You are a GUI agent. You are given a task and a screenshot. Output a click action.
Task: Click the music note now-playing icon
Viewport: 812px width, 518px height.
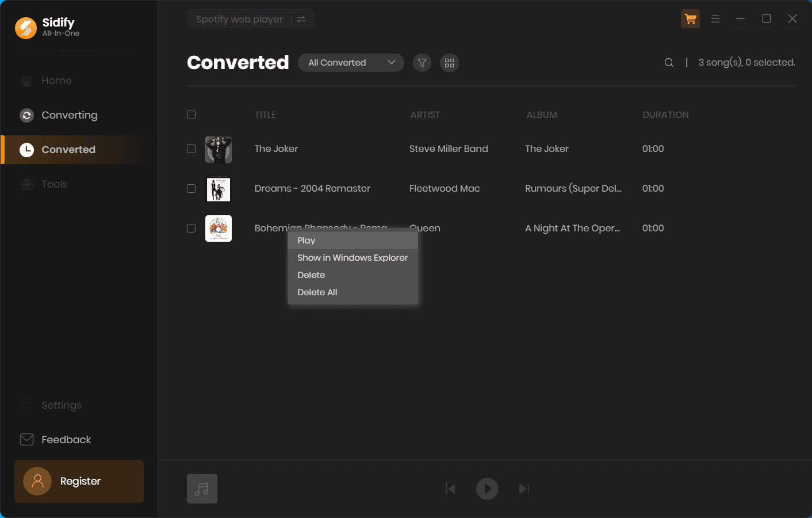coord(202,489)
